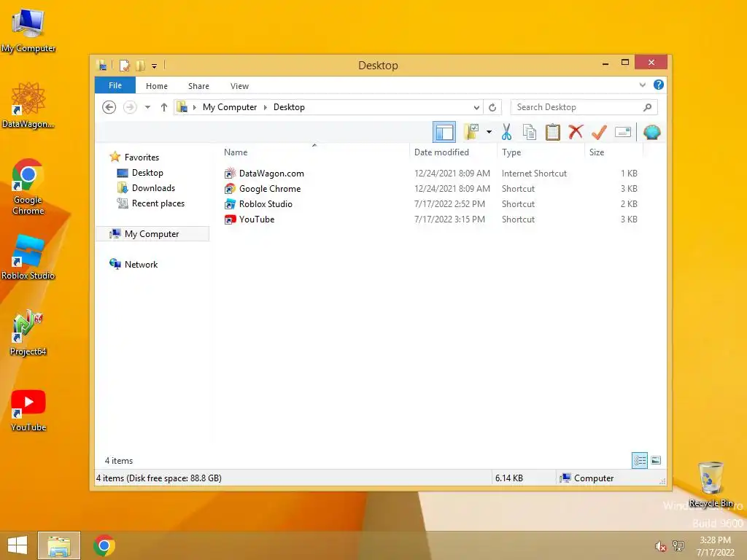This screenshot has height=560, width=747.
Task: Select My Computer in navigation pane
Action: pos(152,234)
